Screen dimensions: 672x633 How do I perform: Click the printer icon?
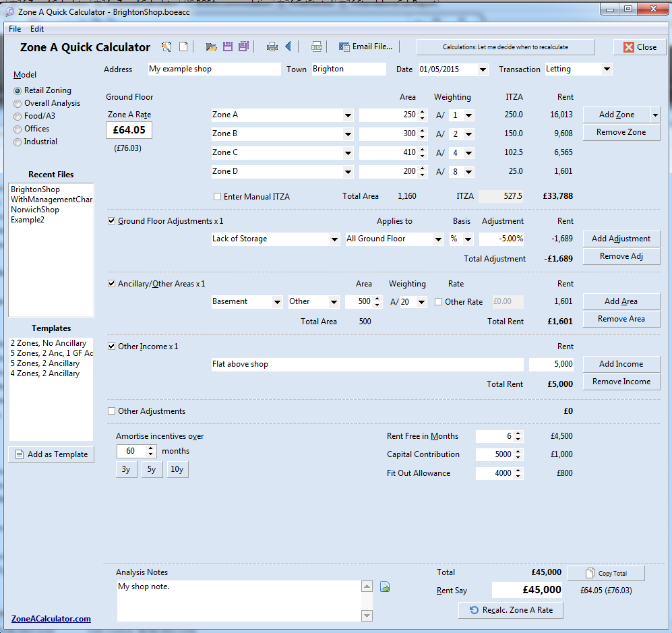pos(272,47)
